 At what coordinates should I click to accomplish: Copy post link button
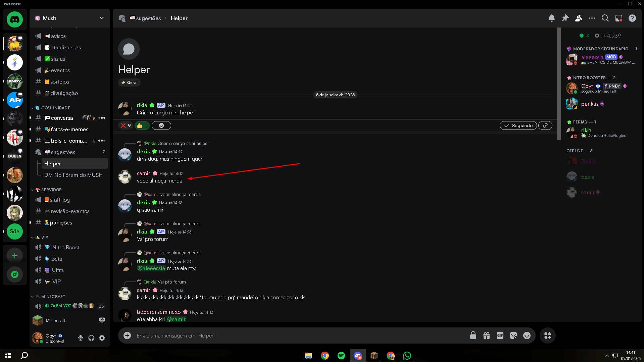pyautogui.click(x=545, y=125)
